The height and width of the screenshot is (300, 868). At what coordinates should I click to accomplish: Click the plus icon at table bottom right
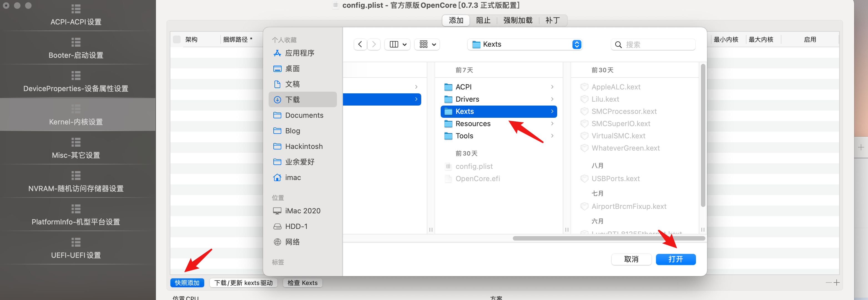[x=837, y=282]
